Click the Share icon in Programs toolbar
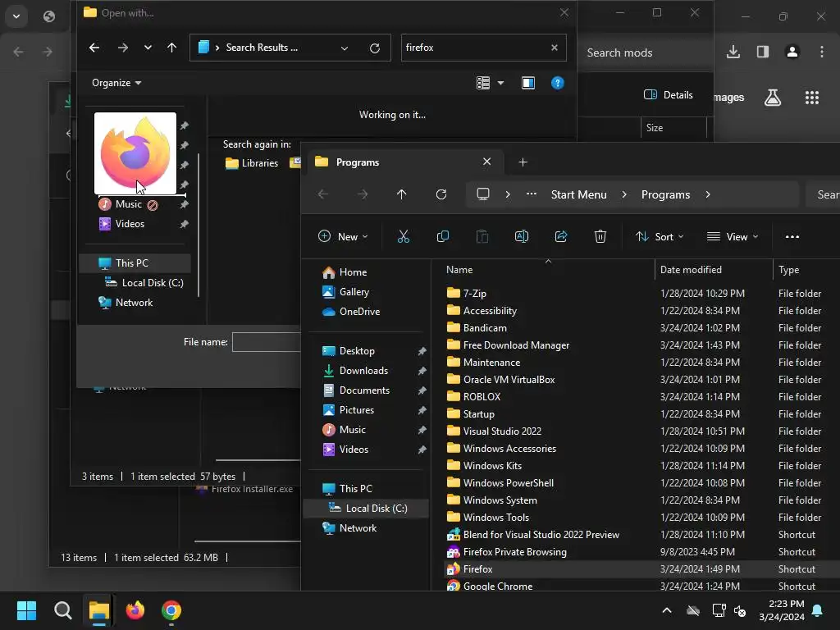This screenshot has height=630, width=840. (x=561, y=236)
